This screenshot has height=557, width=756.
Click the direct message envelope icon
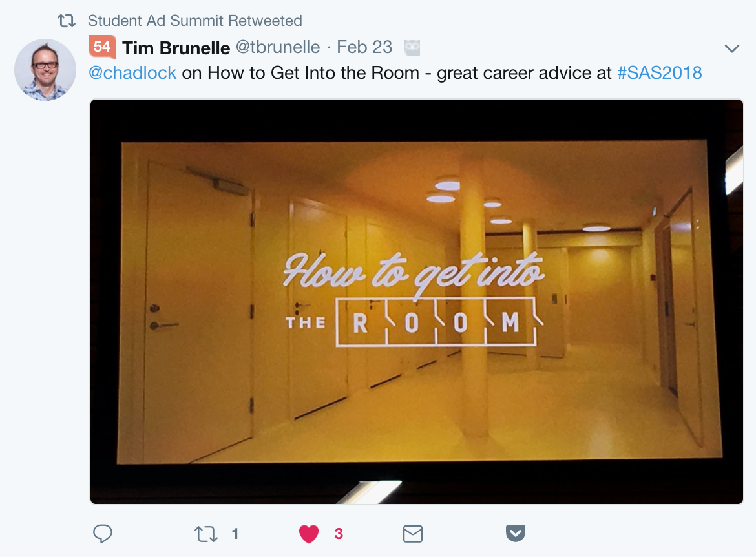pyautogui.click(x=413, y=534)
